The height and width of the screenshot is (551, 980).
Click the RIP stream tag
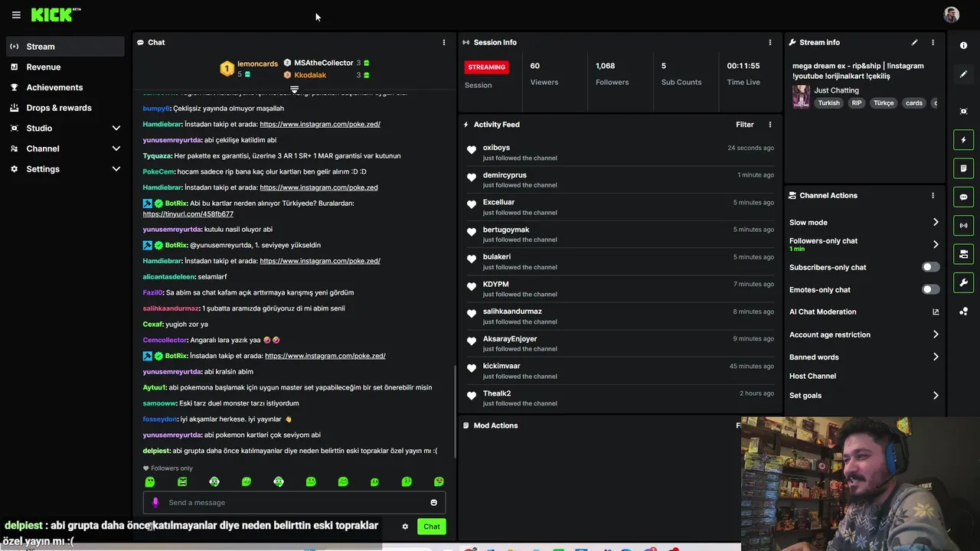[x=857, y=103]
